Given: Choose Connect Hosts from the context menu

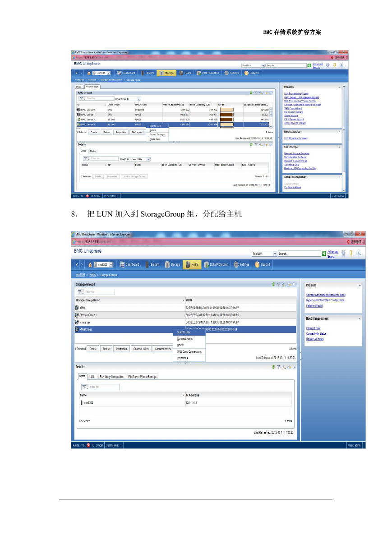Looking at the screenshot, I should tap(189, 338).
